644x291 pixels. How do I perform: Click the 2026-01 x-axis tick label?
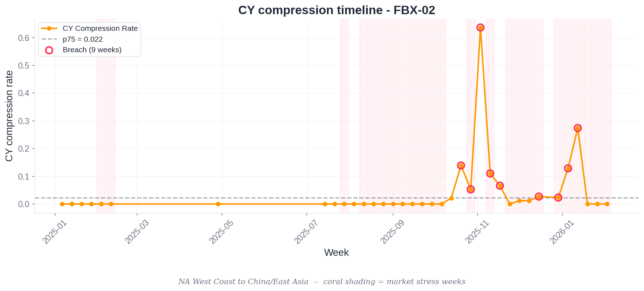[562, 232]
